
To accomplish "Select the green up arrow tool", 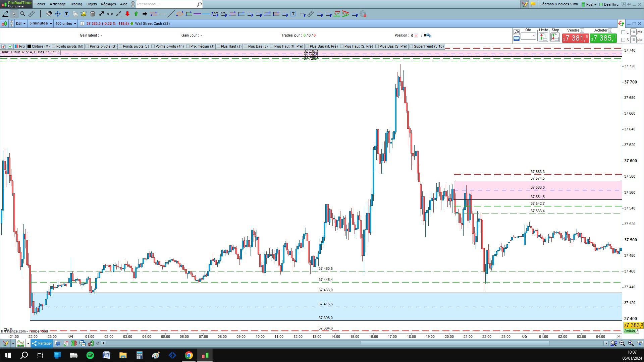I will click(x=136, y=14).
